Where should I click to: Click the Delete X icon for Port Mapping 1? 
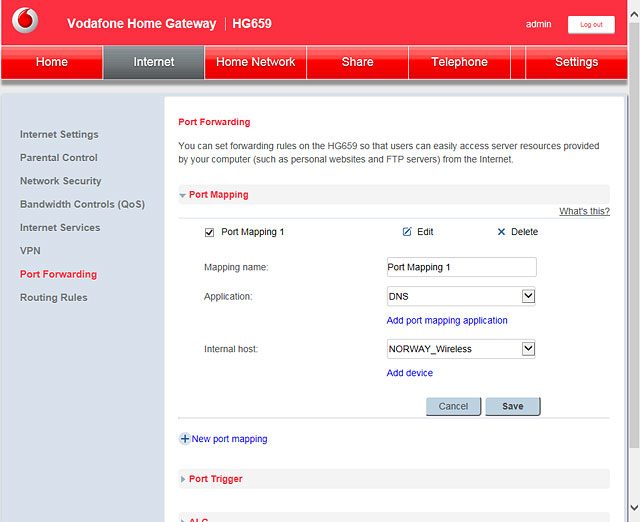coord(501,232)
